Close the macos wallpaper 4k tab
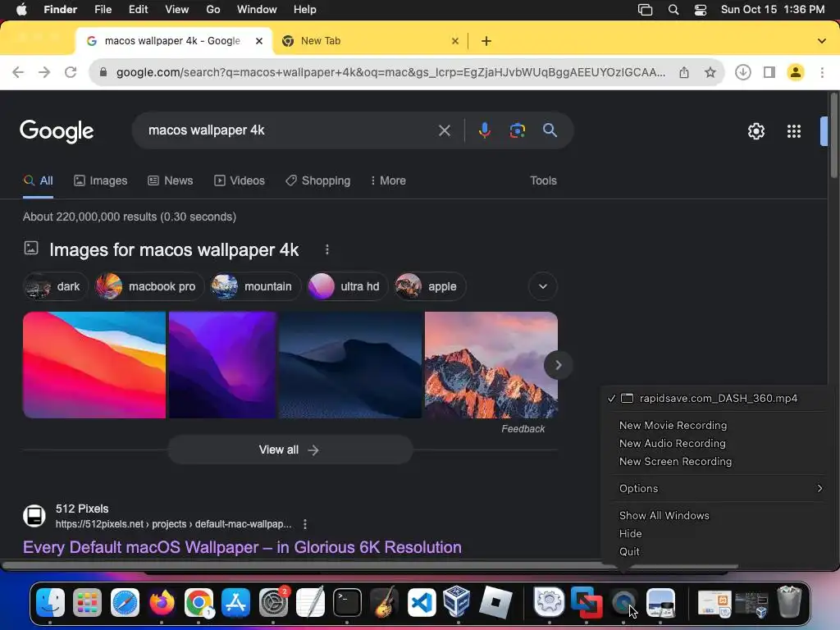 tap(259, 41)
